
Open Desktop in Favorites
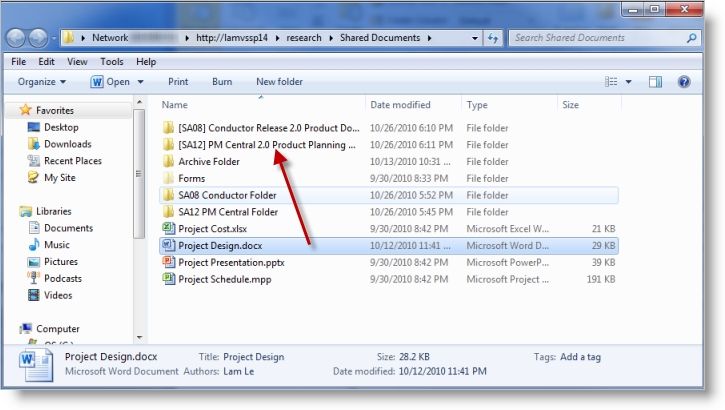61,127
